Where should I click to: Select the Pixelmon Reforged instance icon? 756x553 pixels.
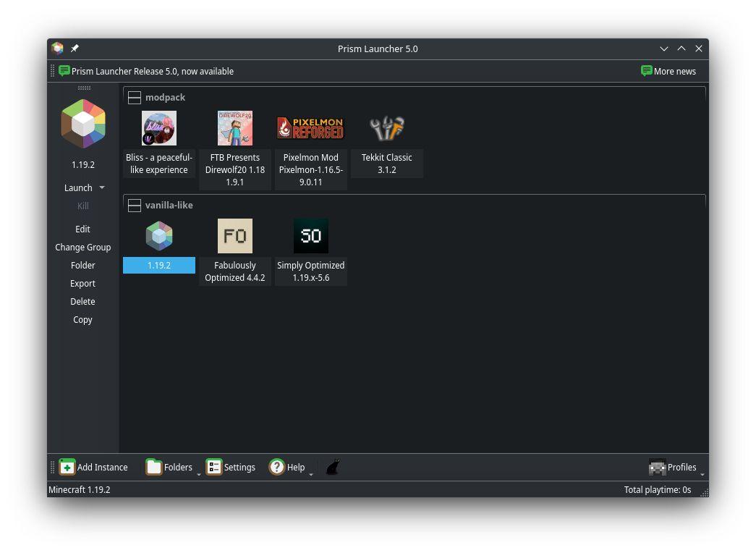(310, 128)
